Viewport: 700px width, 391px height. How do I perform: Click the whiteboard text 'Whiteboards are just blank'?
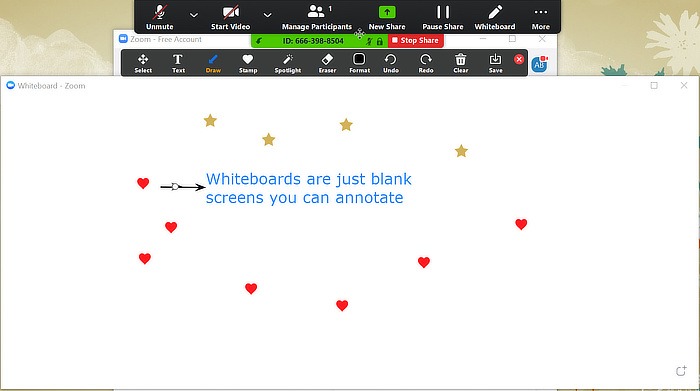click(x=308, y=179)
